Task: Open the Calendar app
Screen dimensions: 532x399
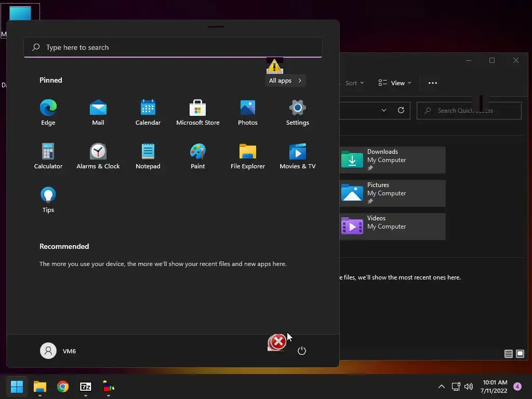Action: (148, 113)
